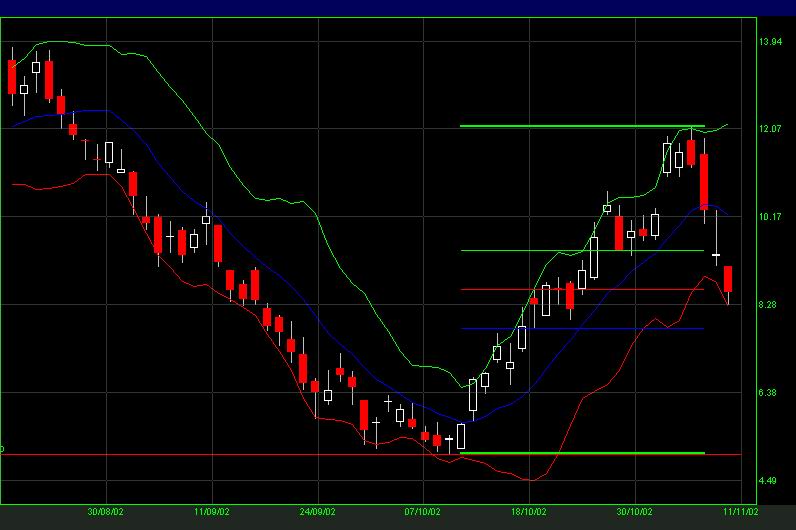Click the 07/10/02 date label
The height and width of the screenshot is (530, 796).
[x=423, y=512]
